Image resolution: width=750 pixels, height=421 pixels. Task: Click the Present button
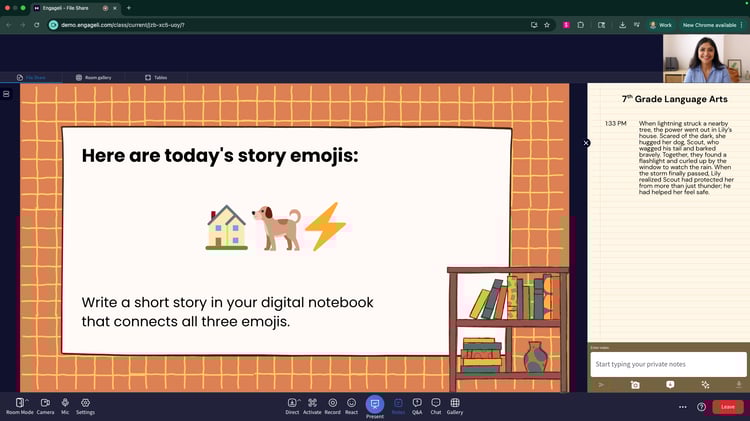click(375, 404)
